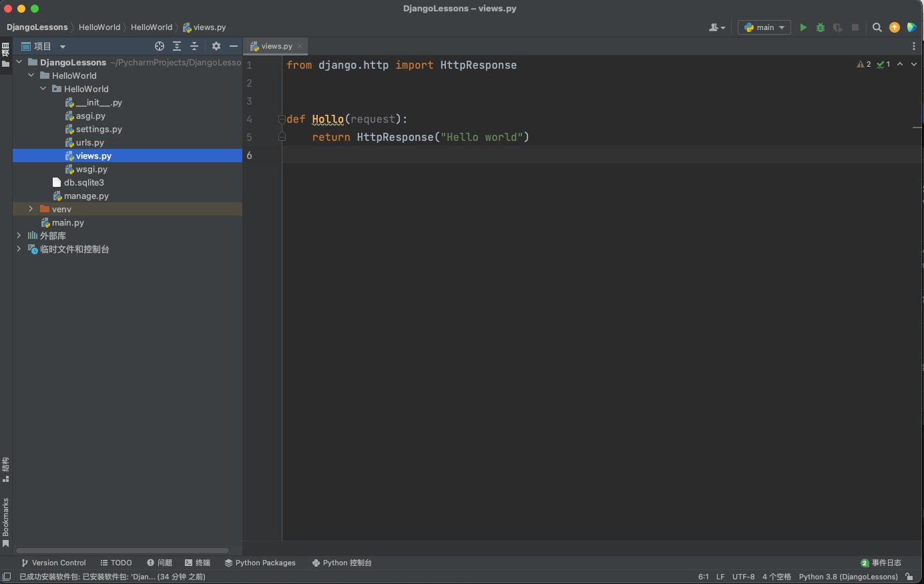Image resolution: width=924 pixels, height=584 pixels.
Task: Open Search Everywhere magnifier icon
Action: (x=877, y=27)
